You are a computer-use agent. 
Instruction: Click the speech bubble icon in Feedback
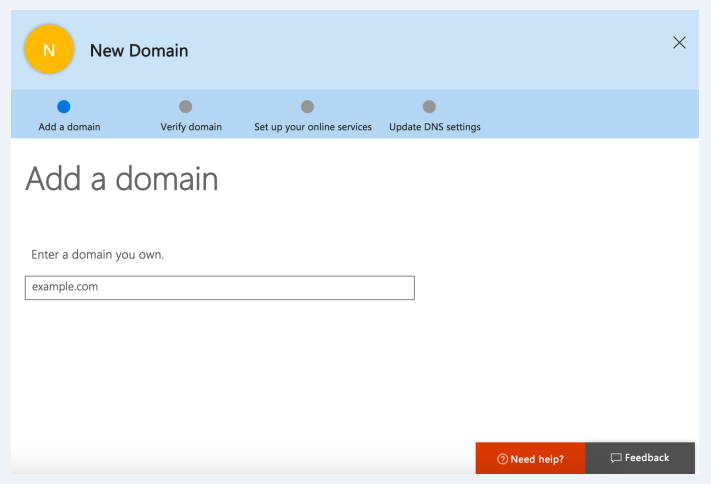click(616, 458)
